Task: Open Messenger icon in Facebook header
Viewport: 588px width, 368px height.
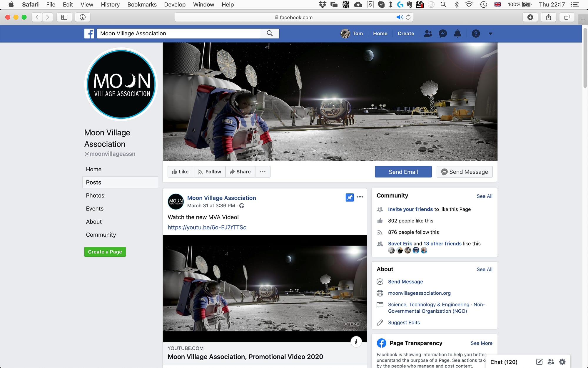Action: point(443,34)
